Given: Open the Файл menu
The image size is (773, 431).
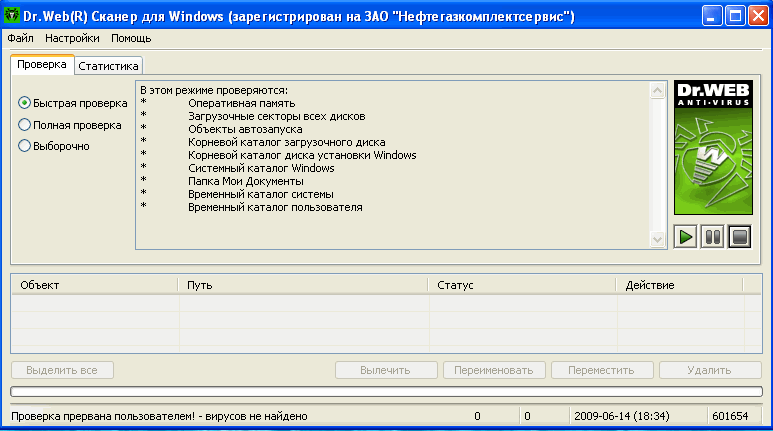Looking at the screenshot, I should 20,38.
